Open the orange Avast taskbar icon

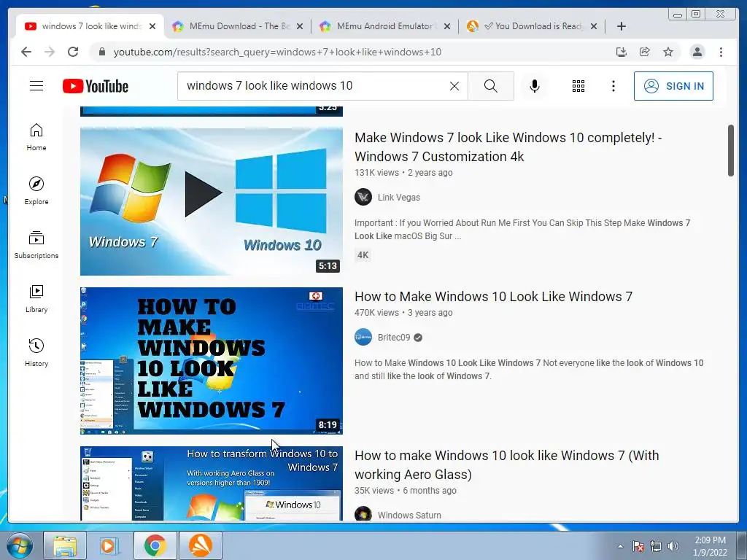tap(201, 545)
